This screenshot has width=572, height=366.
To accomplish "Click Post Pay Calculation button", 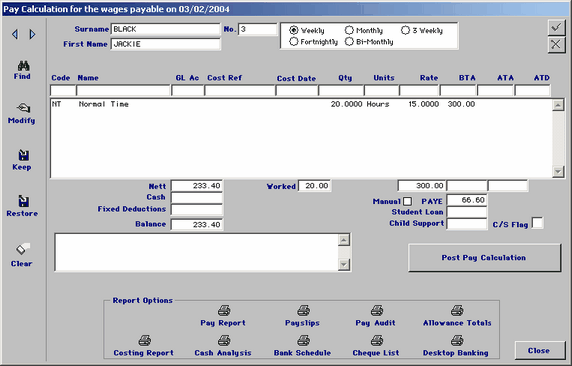I will (484, 258).
